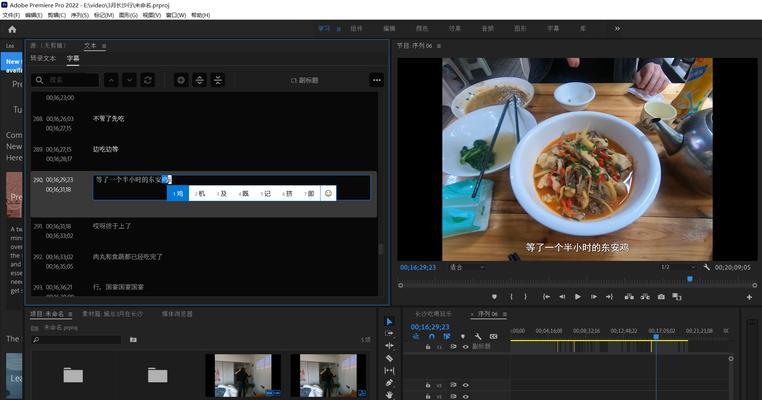Switch to the 学习 workspace tab
The height and width of the screenshot is (400, 762).
pos(324,29)
